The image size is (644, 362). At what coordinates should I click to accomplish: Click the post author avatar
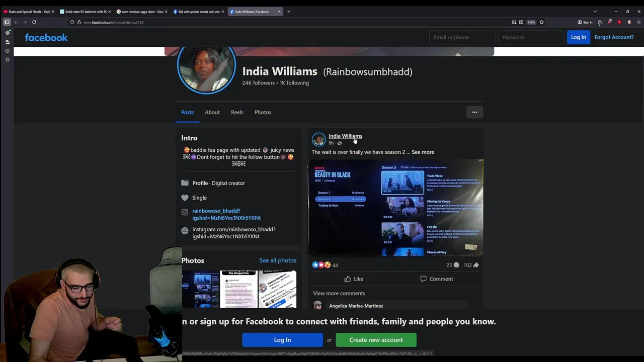[318, 139]
